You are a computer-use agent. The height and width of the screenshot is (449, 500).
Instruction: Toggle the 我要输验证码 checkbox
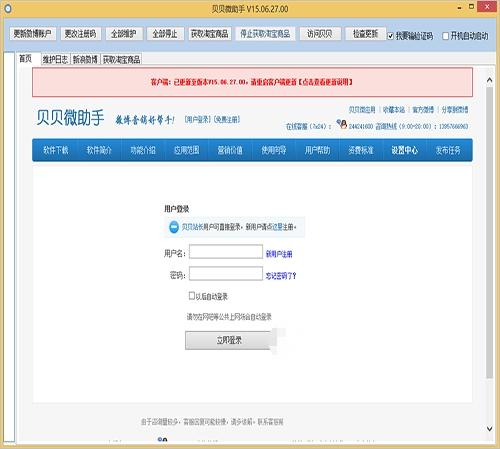click(x=391, y=36)
